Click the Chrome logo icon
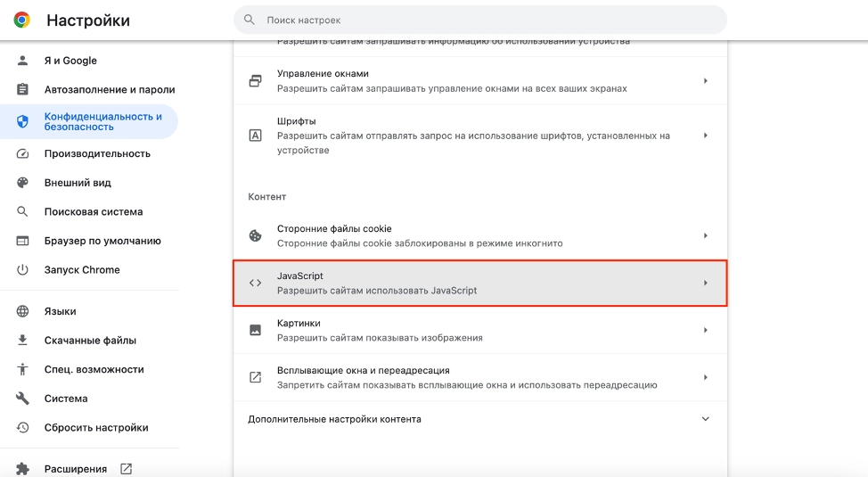Screen dimensions: 868x477 (21, 20)
